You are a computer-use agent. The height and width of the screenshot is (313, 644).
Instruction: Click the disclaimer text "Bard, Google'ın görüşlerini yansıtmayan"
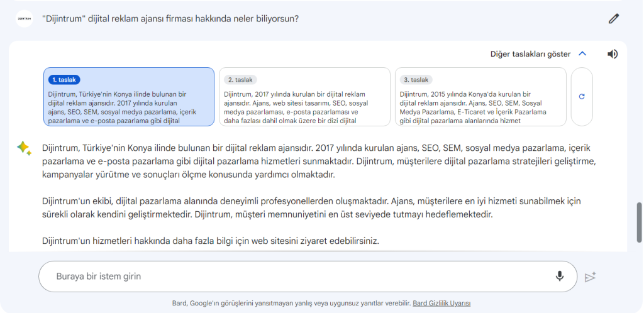[291, 304]
